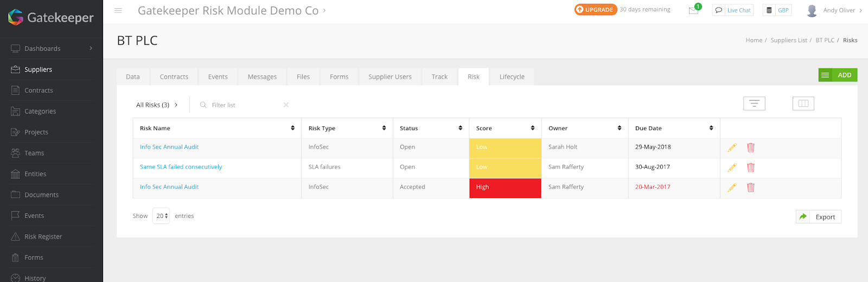
Task: Switch to the Supplier Users tab
Action: (x=390, y=76)
